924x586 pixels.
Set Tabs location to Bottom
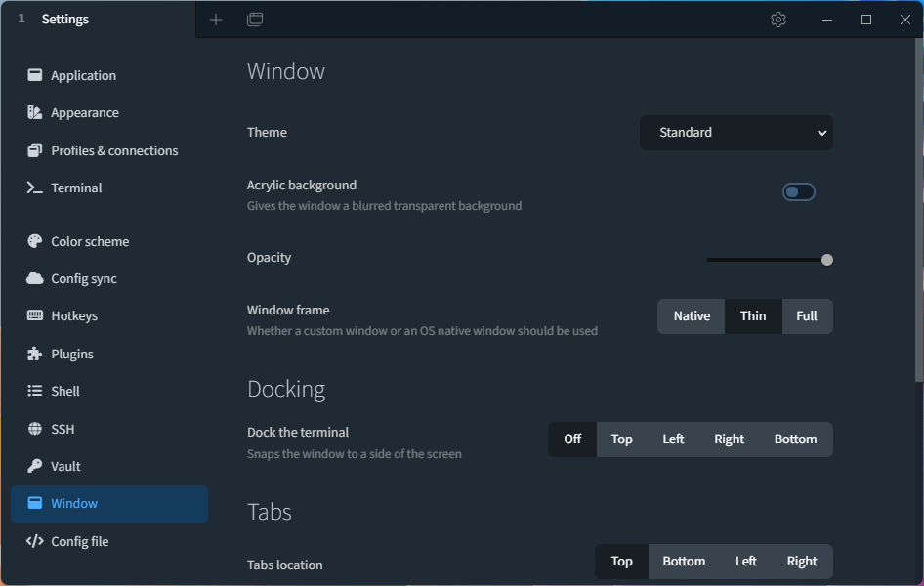684,562
